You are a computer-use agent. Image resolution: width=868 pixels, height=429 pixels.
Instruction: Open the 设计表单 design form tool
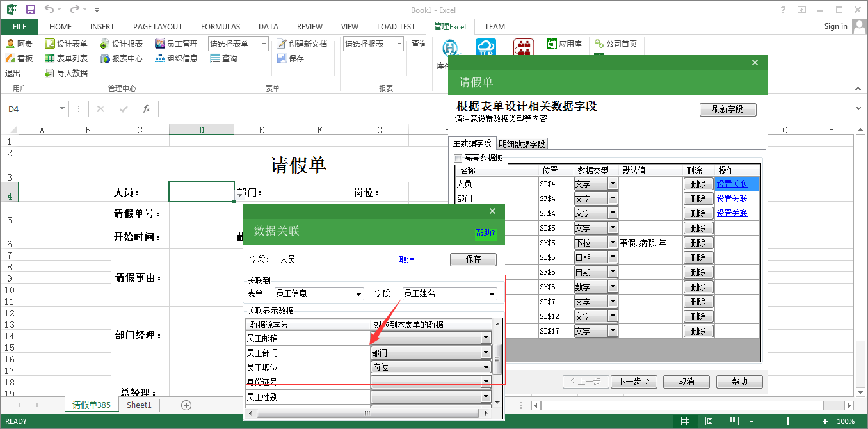[x=66, y=44]
